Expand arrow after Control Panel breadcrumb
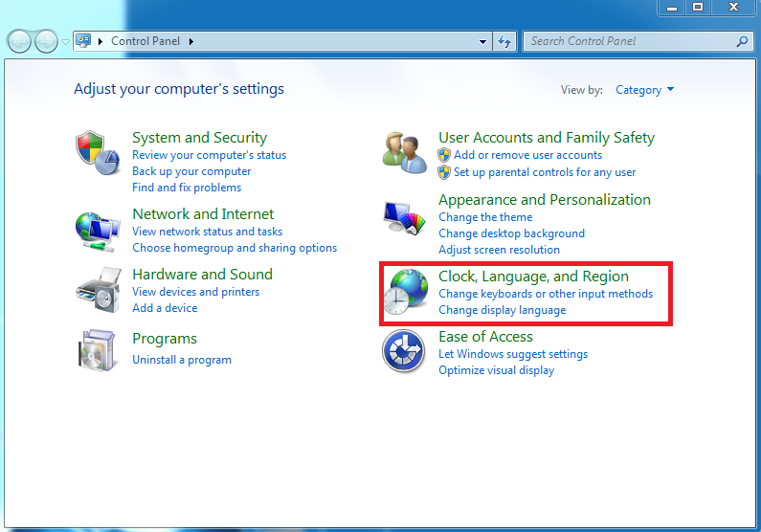This screenshot has width=761, height=532. [x=191, y=42]
